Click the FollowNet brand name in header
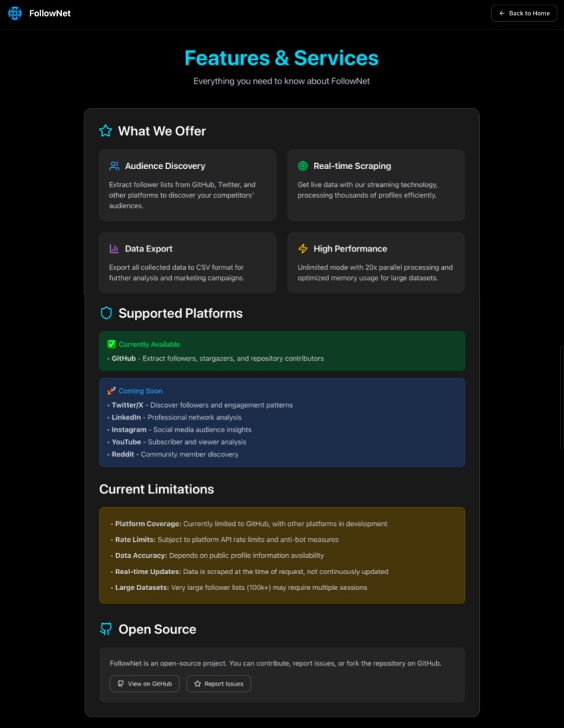The width and height of the screenshot is (564, 728). 50,13
